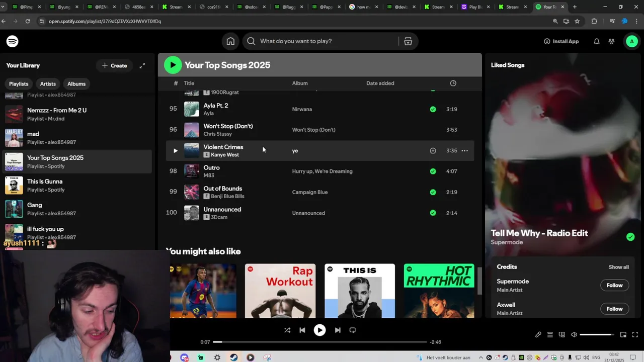Open the Spotify logo home link
The width and height of the screenshot is (644, 362).
tap(13, 41)
